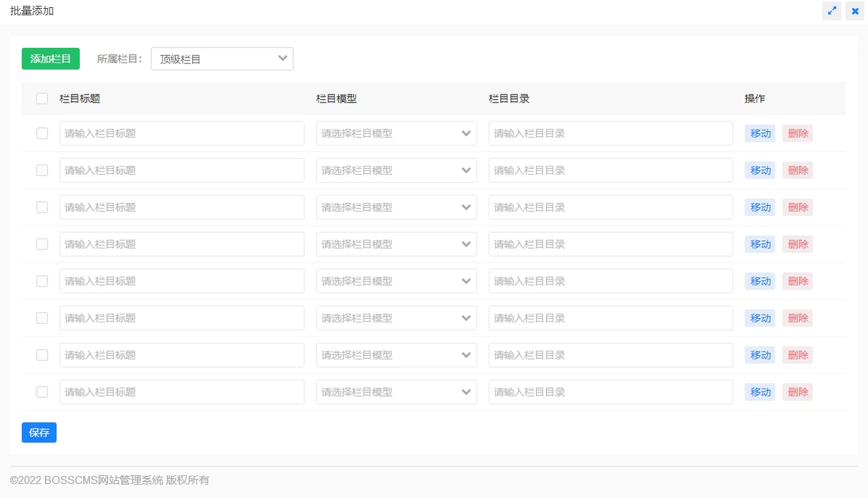
Task: Click the 栏目标题 input on the sixth row
Action: [181, 317]
